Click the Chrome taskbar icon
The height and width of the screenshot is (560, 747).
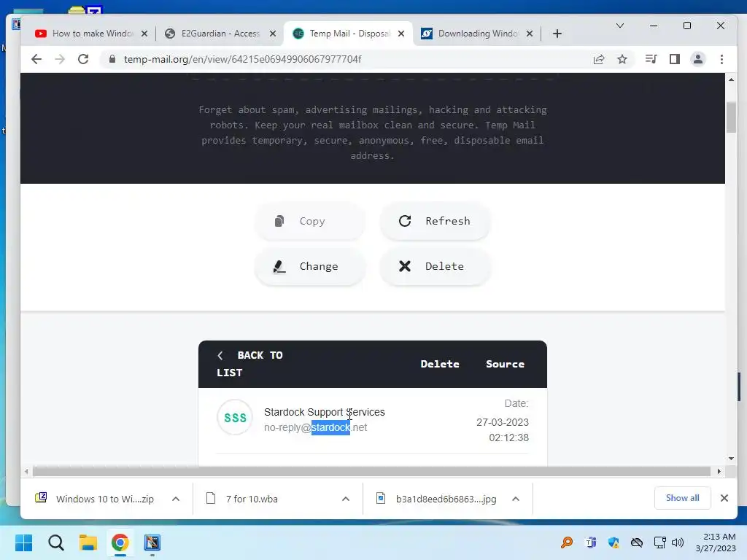[x=120, y=542]
